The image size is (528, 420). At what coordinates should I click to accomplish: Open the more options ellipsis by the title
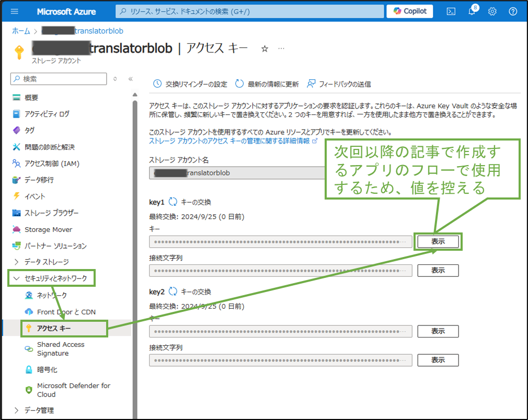coord(281,49)
